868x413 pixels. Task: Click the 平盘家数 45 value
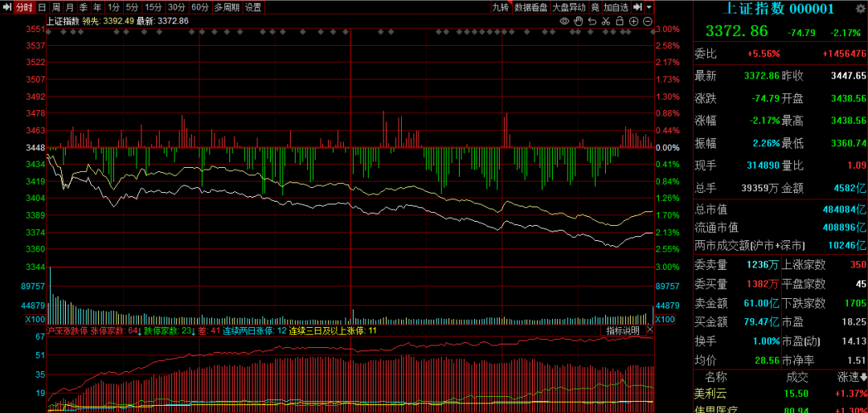pyautogui.click(x=861, y=284)
